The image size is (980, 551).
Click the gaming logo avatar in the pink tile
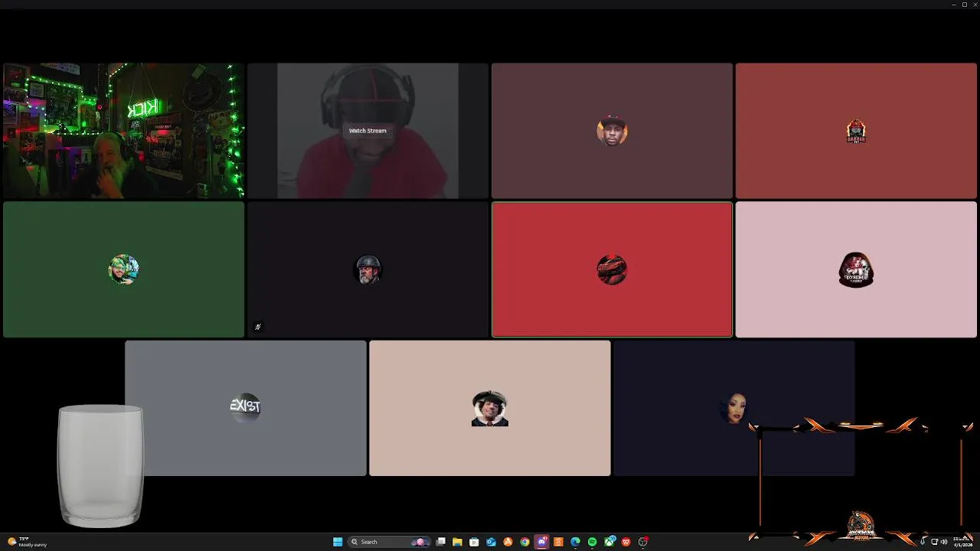(x=856, y=269)
